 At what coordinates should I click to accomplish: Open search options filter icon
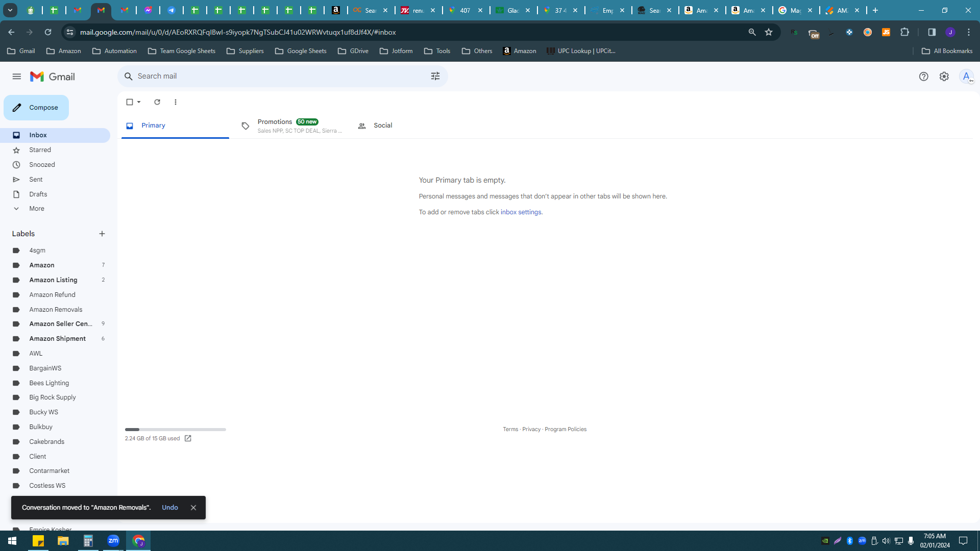coord(435,76)
